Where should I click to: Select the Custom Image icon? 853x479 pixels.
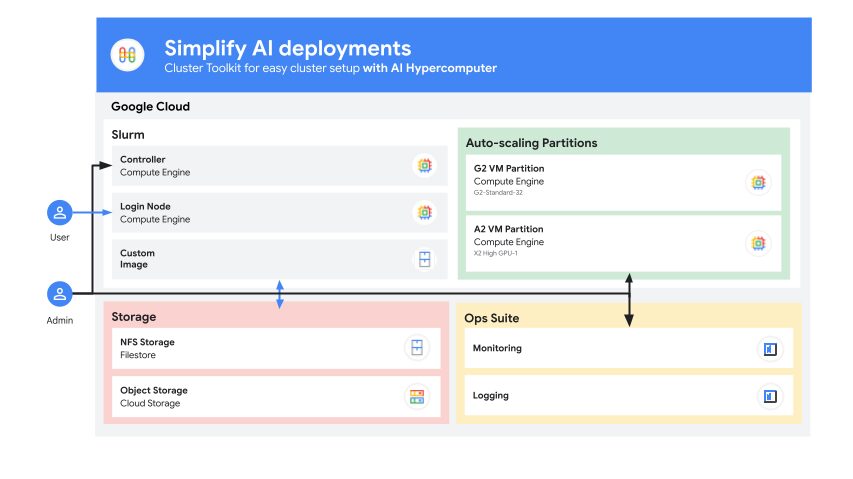(424, 260)
